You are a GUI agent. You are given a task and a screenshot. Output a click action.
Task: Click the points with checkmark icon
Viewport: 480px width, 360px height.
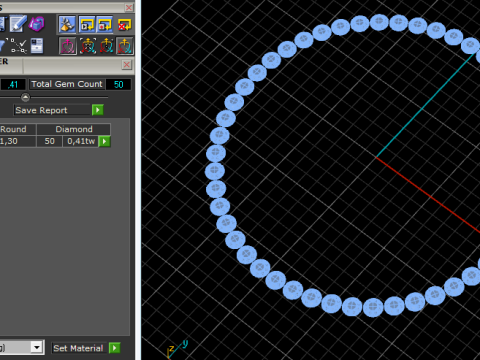pyautogui.click(x=19, y=46)
